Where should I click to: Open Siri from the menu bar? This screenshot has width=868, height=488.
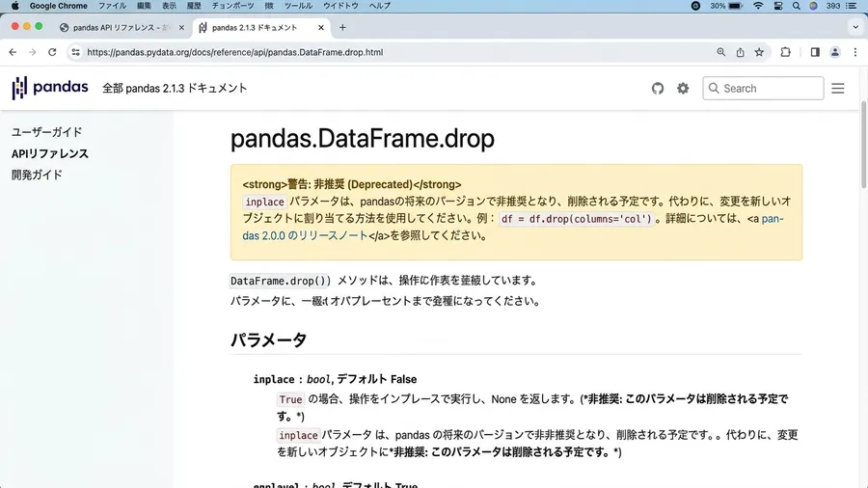click(x=813, y=6)
